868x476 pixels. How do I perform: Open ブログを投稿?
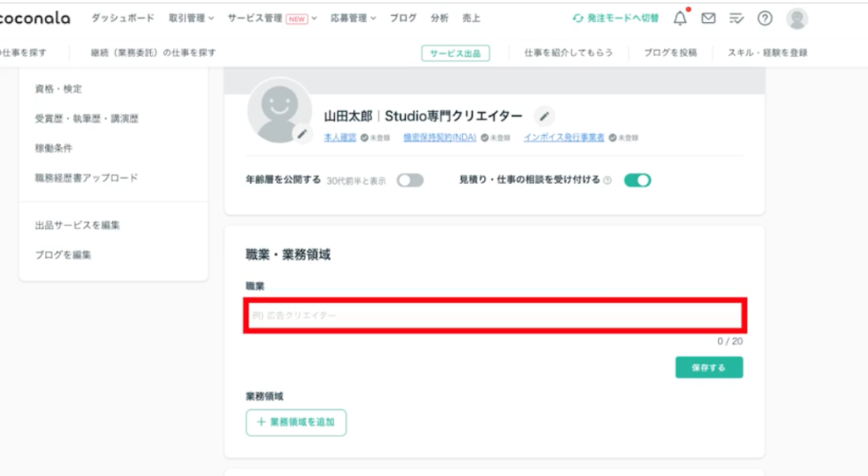(670, 53)
